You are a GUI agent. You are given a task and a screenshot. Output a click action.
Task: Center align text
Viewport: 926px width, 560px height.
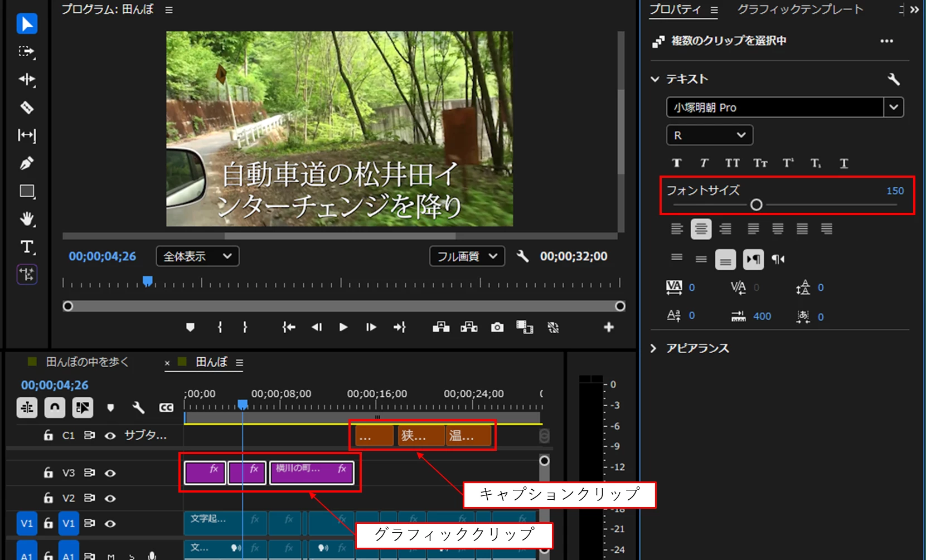[x=701, y=228]
